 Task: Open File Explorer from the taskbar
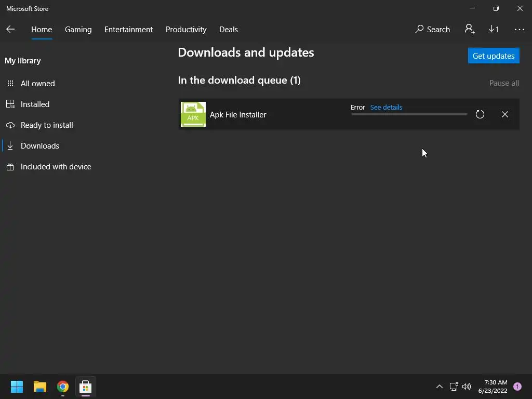click(39, 387)
